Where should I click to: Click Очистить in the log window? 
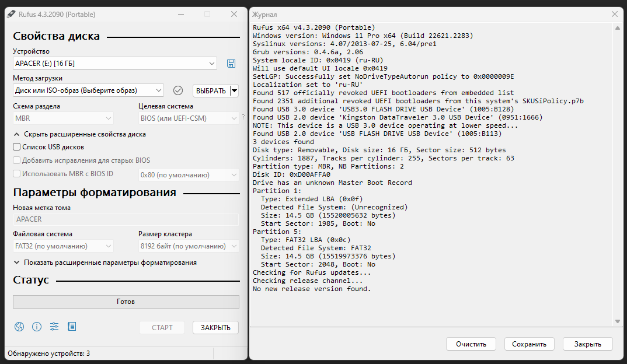[x=471, y=344]
